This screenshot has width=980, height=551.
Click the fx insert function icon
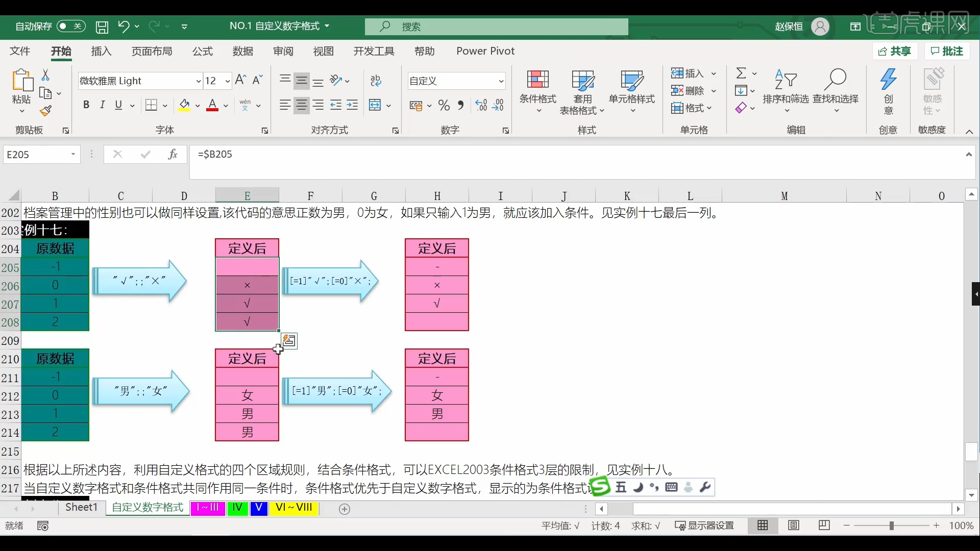coord(173,154)
